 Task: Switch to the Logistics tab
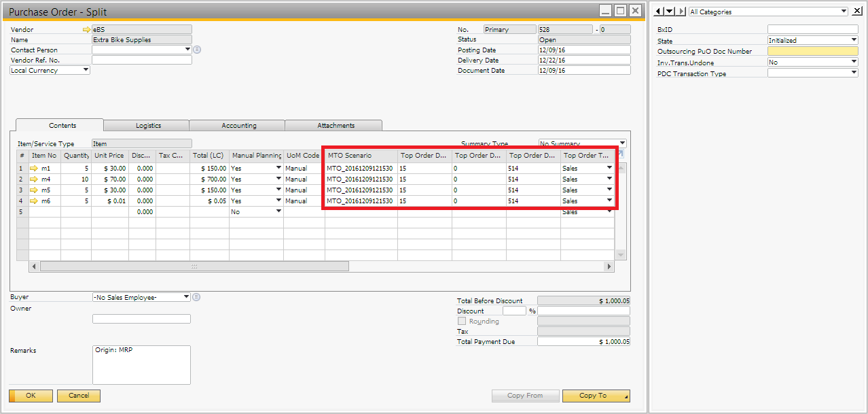148,126
